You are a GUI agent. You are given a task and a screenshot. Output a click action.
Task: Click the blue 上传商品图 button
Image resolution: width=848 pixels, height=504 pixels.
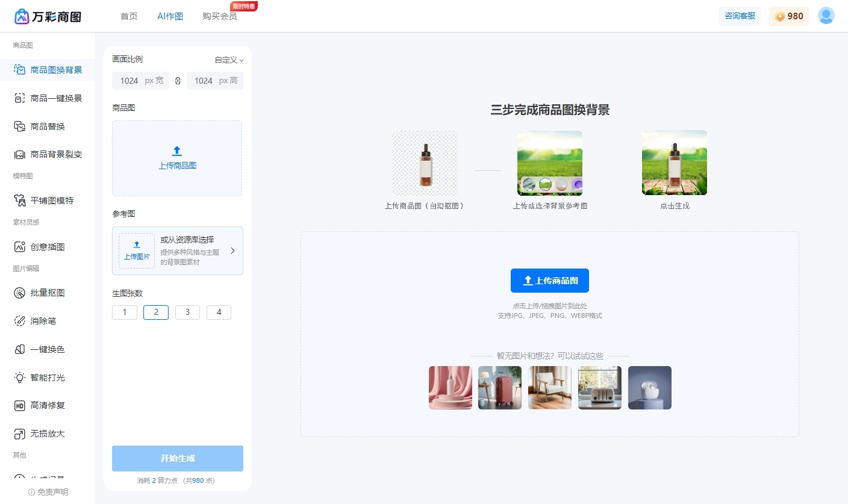[x=550, y=281]
